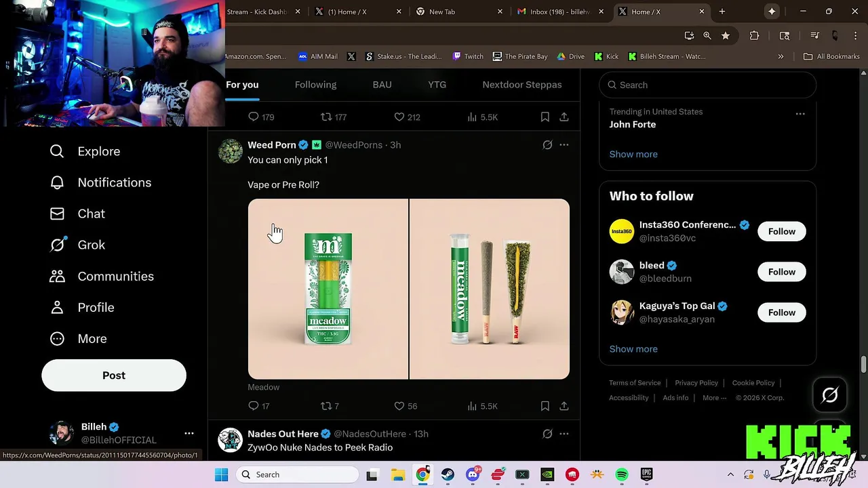Open Grok actions on the Weed Porn post
868x488 pixels.
point(547,144)
